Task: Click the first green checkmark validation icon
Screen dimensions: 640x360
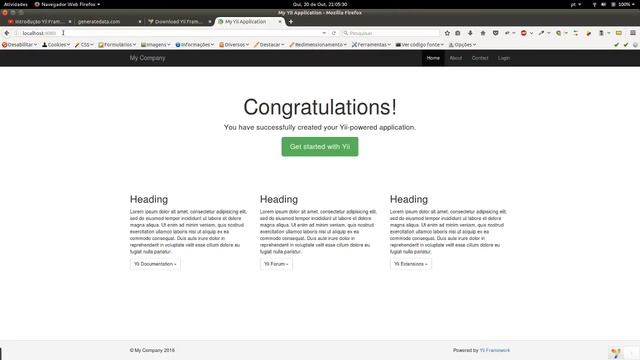Action: [x=617, y=44]
